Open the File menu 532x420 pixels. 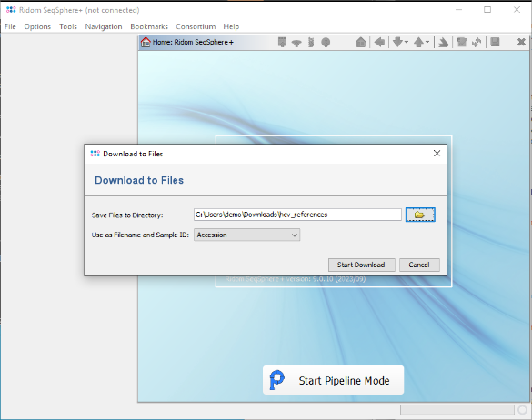tap(10, 26)
